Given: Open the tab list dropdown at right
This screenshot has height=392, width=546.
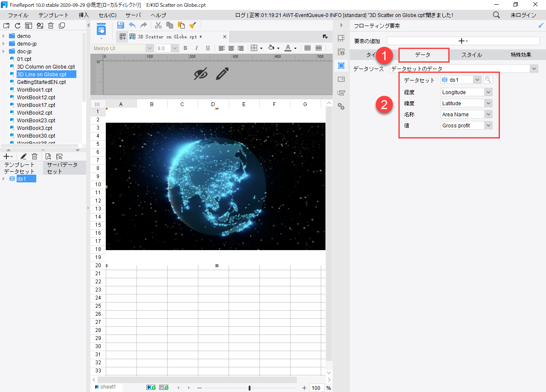Looking at the screenshot, I should 325,37.
